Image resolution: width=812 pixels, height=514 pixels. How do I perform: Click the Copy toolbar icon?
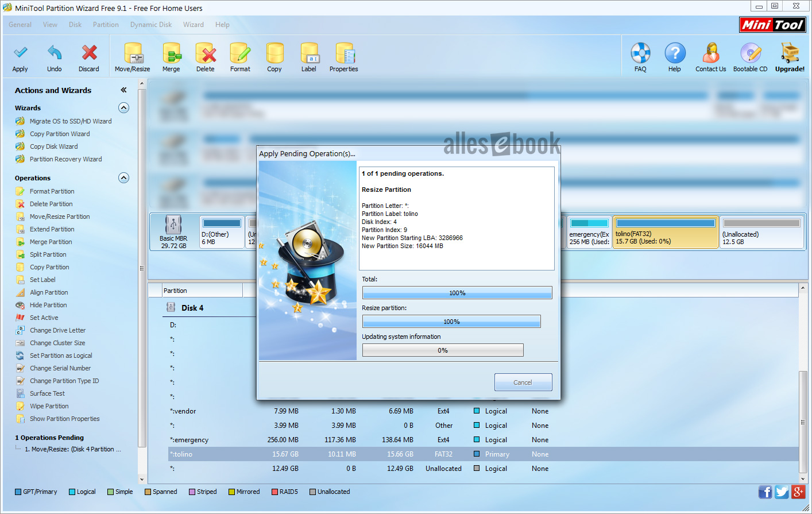point(274,53)
